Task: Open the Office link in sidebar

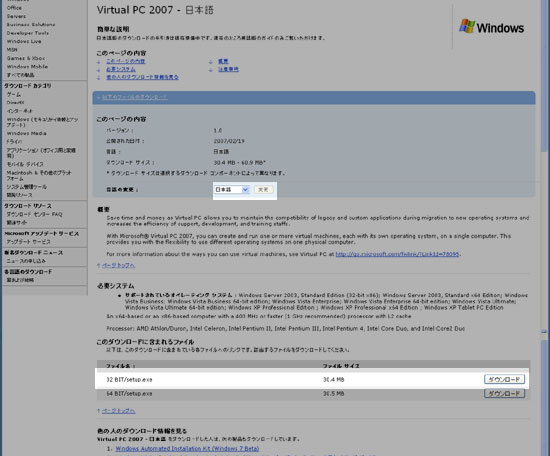Action: point(14,8)
